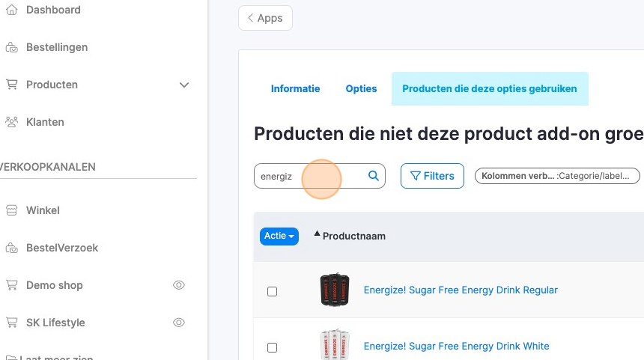The image size is (644, 360).
Task: Toggle SK Lifestyle visibility eye
Action: click(179, 323)
